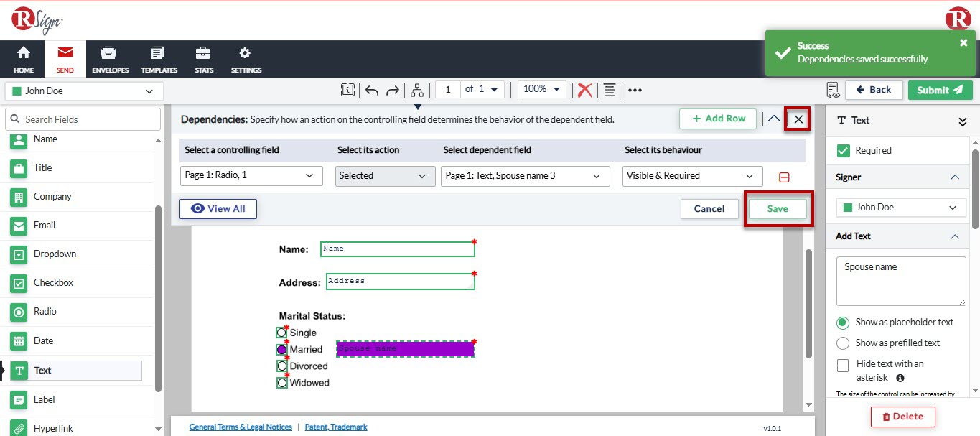Select Show as prefilled text option
980x436 pixels.
click(842, 343)
